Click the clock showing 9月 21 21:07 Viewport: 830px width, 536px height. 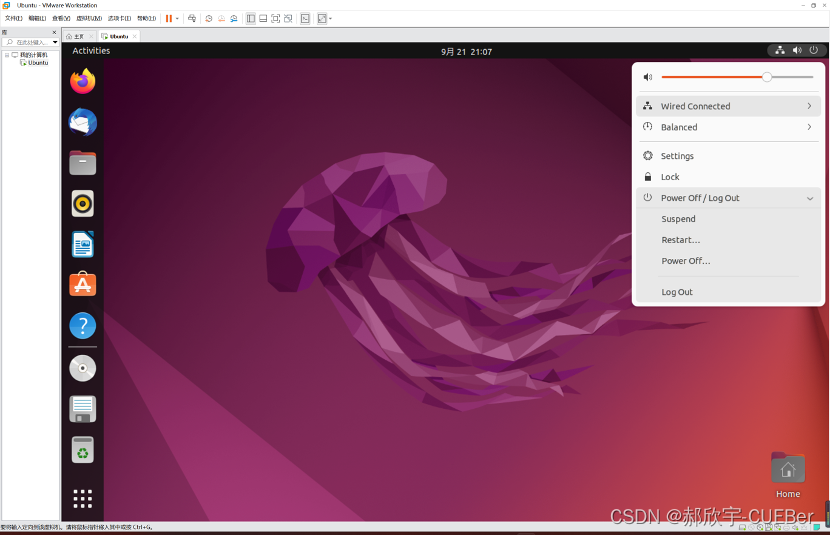[x=466, y=52]
